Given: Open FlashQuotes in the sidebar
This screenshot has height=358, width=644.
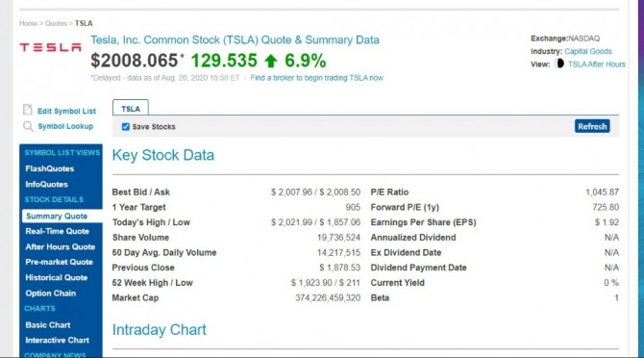Looking at the screenshot, I should click(x=50, y=168).
